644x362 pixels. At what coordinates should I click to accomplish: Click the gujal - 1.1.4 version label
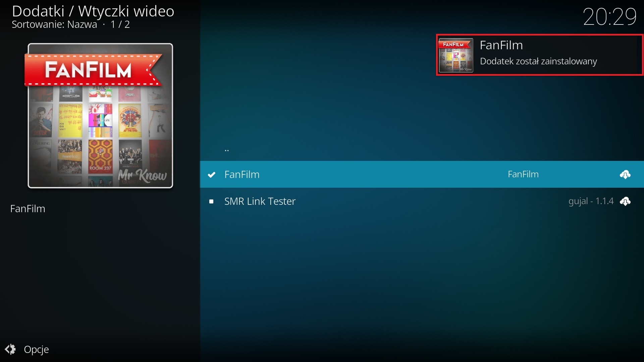(x=591, y=201)
